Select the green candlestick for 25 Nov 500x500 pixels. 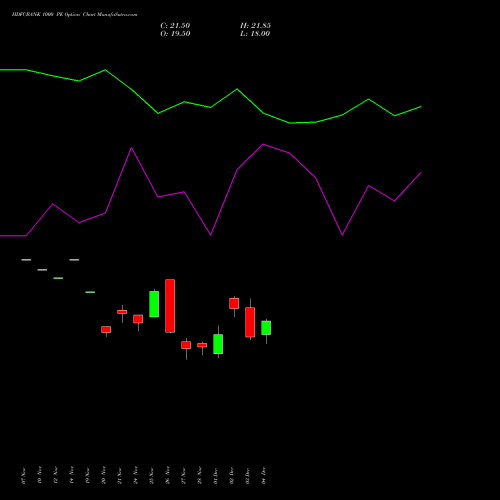click(154, 304)
